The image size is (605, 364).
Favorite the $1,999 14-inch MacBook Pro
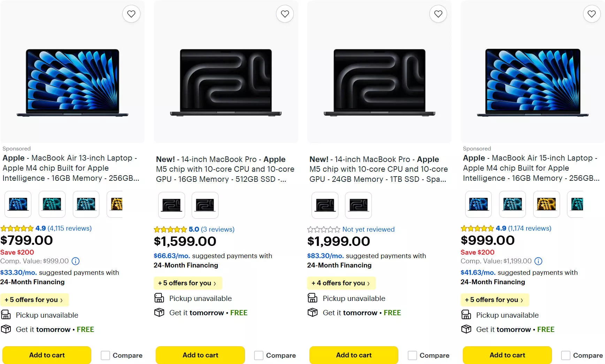(438, 14)
